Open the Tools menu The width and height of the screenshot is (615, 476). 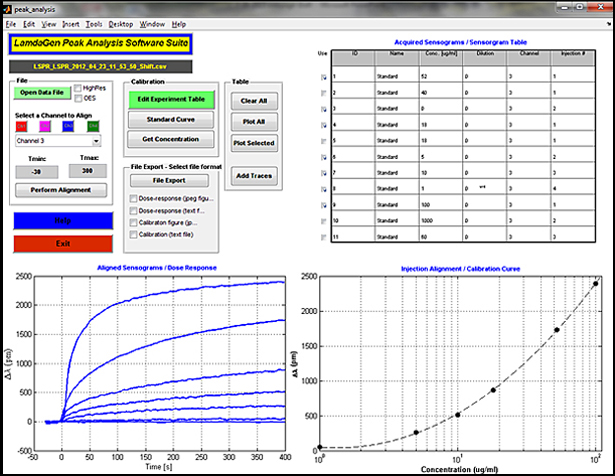(94, 24)
